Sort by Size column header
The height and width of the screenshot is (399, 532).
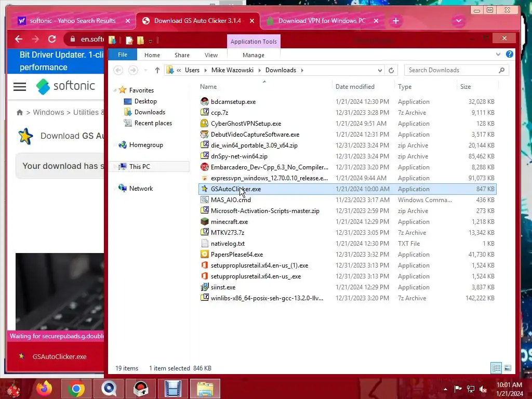[465, 87]
